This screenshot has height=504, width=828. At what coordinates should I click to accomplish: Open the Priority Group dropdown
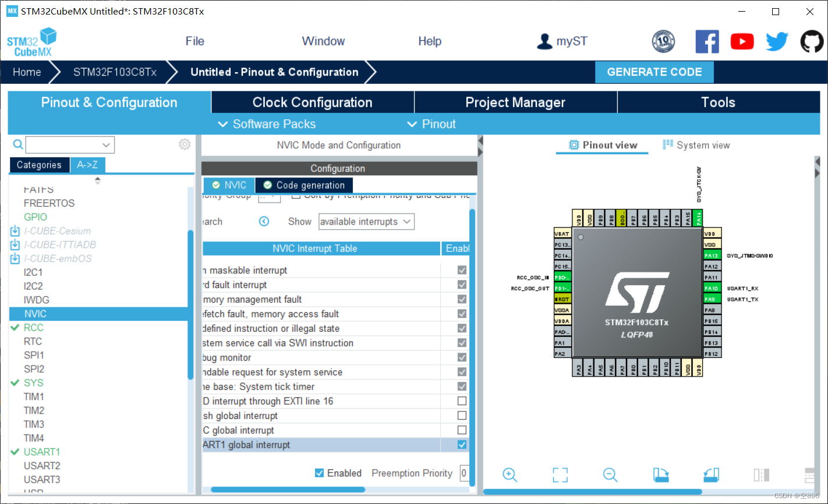[269, 197]
